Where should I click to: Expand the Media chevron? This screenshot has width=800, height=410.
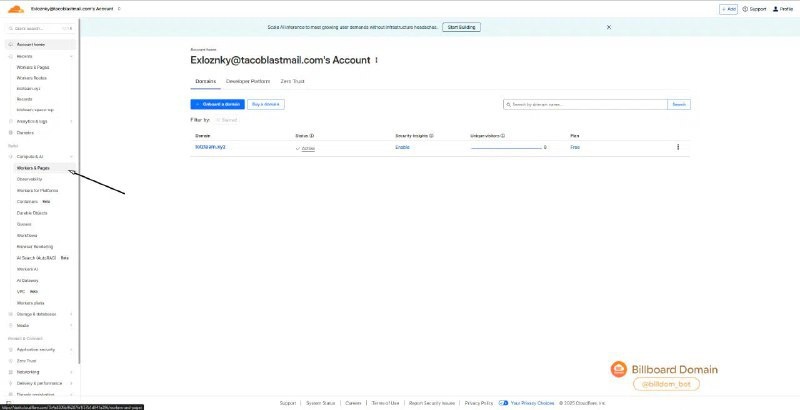71,325
